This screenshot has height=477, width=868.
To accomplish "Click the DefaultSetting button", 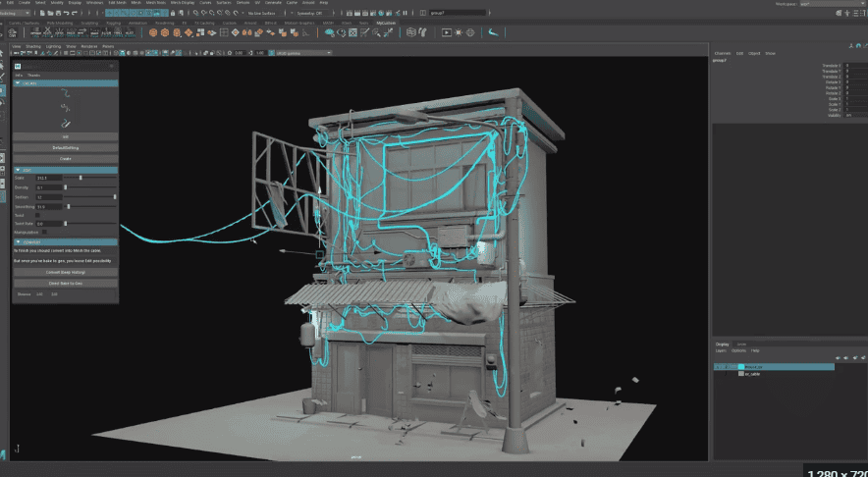I will pyautogui.click(x=65, y=147).
